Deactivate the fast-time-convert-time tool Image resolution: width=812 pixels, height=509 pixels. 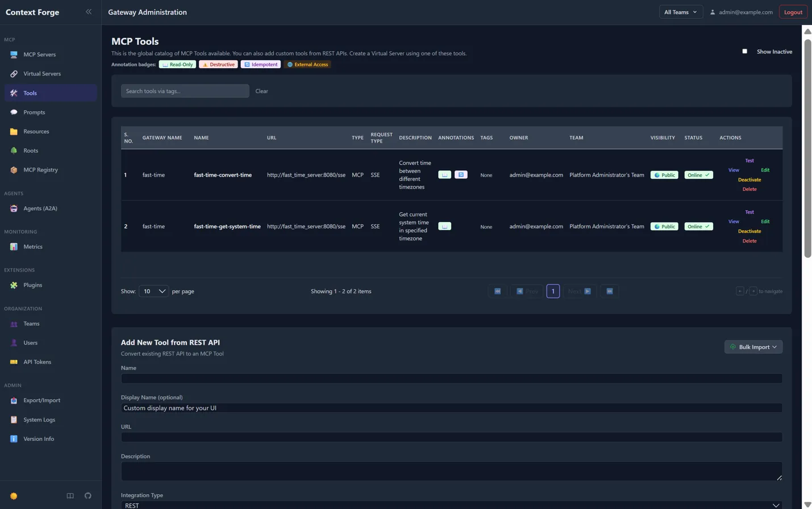(x=749, y=180)
